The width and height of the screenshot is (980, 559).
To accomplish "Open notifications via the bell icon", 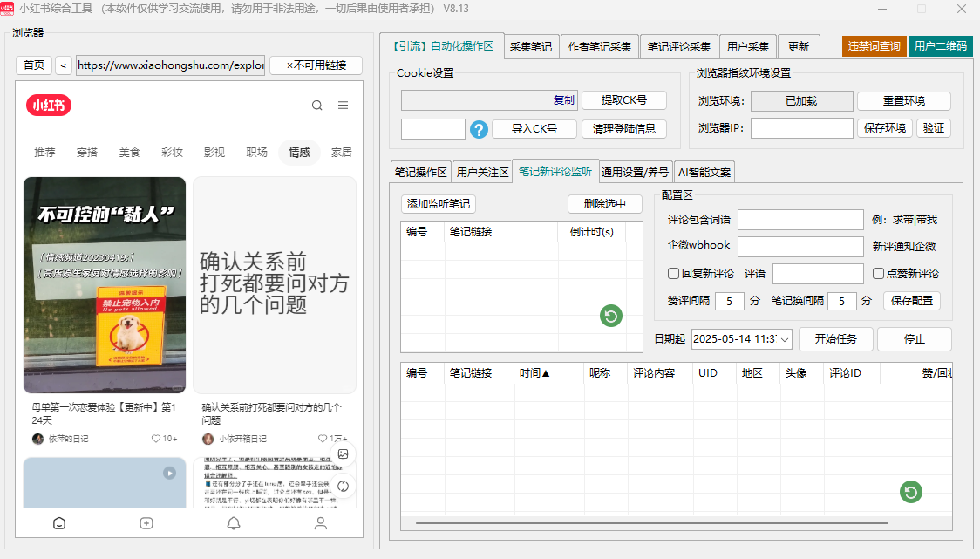I will tap(233, 523).
